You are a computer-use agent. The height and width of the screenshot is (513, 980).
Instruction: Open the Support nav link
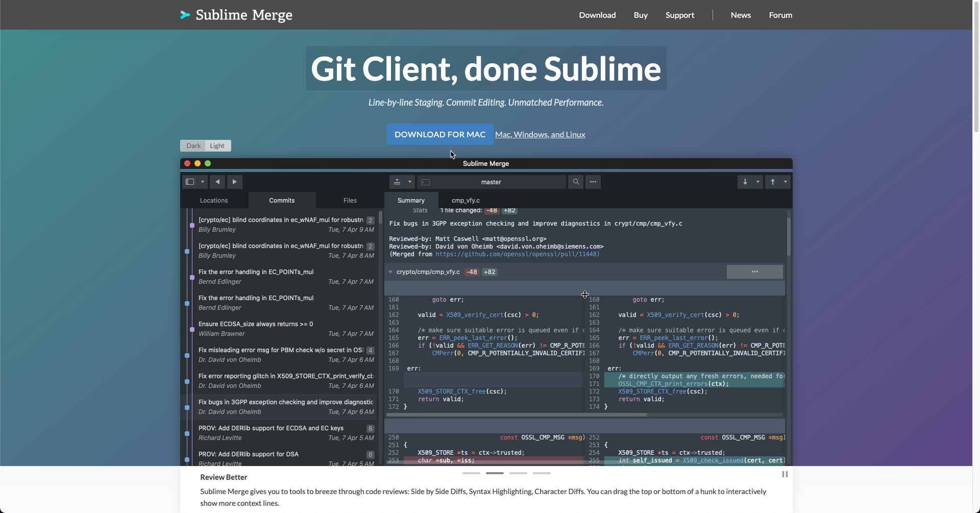(x=680, y=15)
